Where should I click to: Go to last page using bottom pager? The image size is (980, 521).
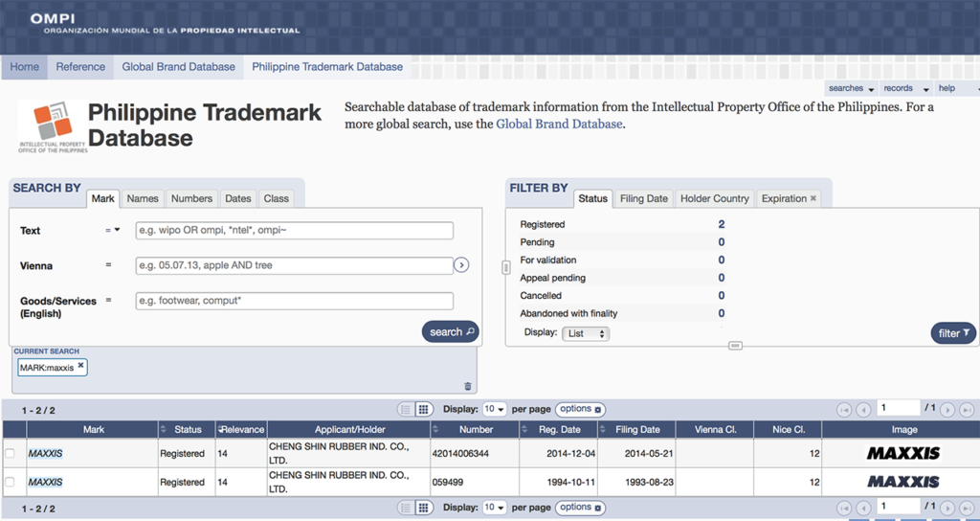(x=967, y=508)
